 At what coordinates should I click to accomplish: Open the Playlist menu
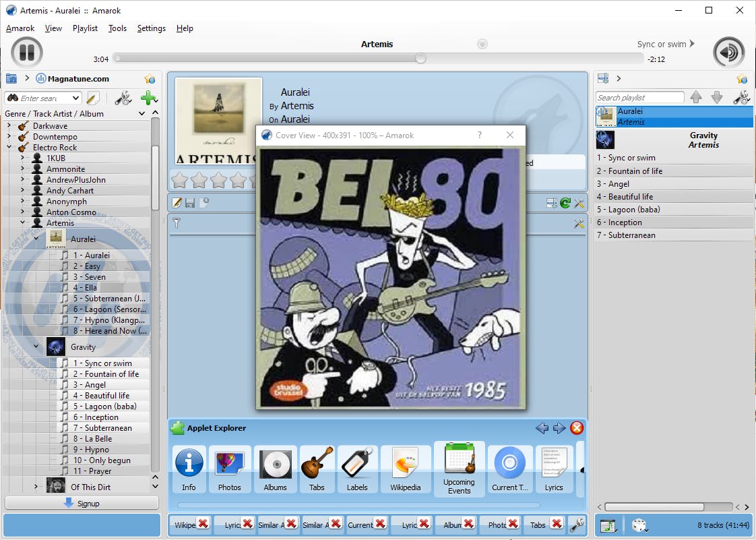[85, 28]
